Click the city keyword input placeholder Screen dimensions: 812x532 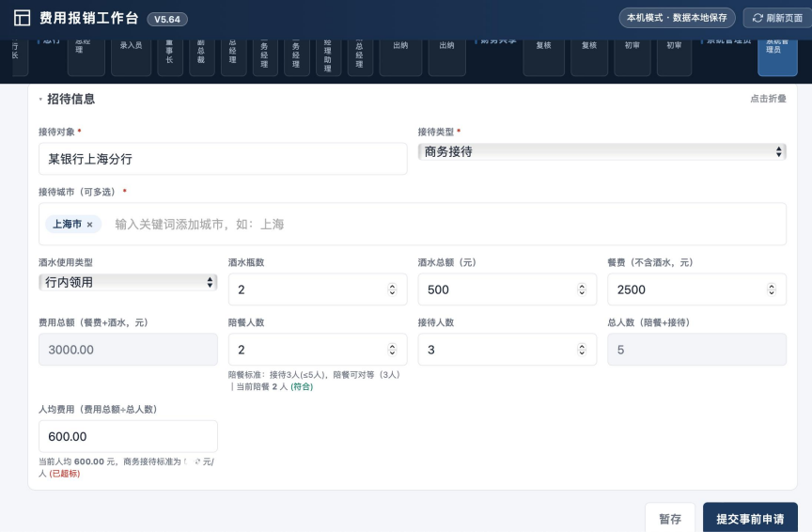click(x=199, y=225)
